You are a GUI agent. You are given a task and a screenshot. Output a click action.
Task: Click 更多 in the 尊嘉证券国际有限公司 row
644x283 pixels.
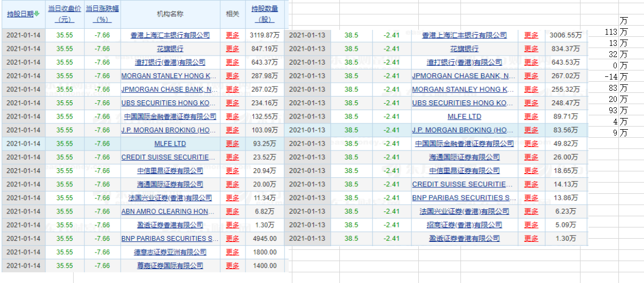pos(233,265)
